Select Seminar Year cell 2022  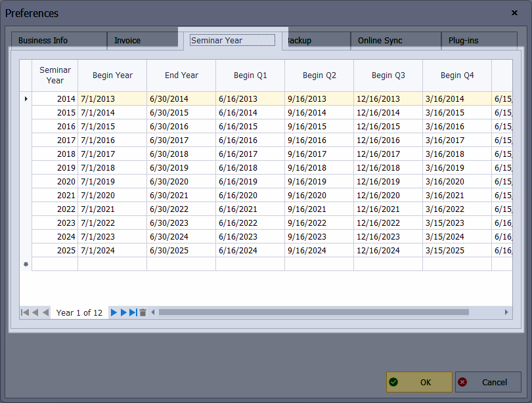(x=55, y=209)
